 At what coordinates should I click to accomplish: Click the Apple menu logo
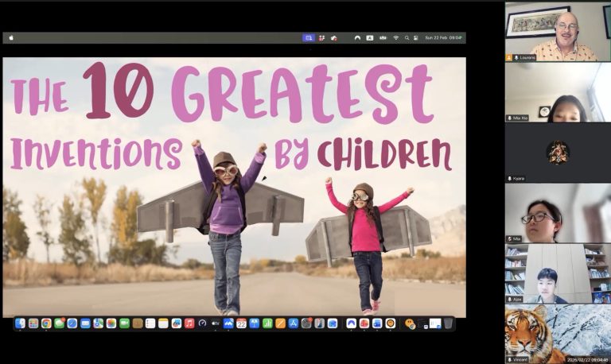tap(11, 37)
